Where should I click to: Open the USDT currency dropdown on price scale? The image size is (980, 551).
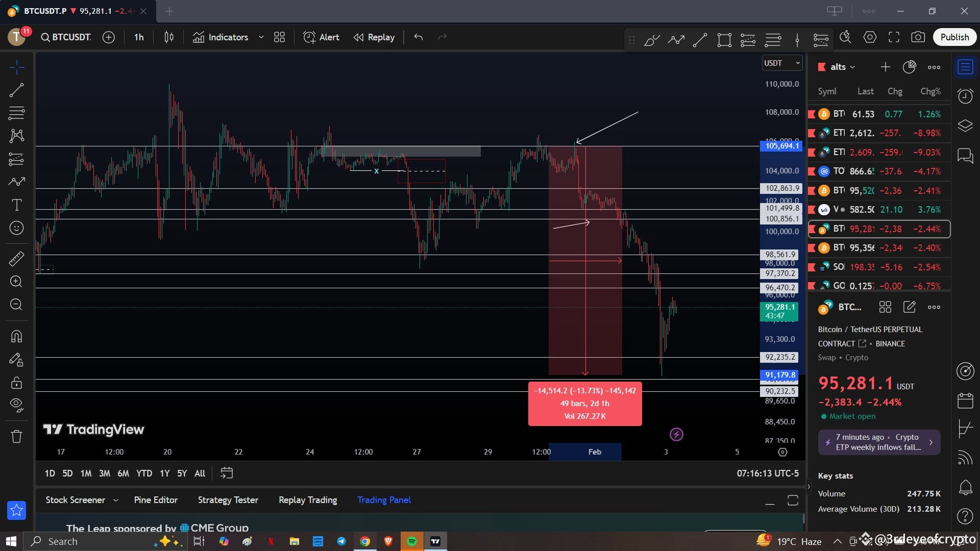pyautogui.click(x=781, y=63)
